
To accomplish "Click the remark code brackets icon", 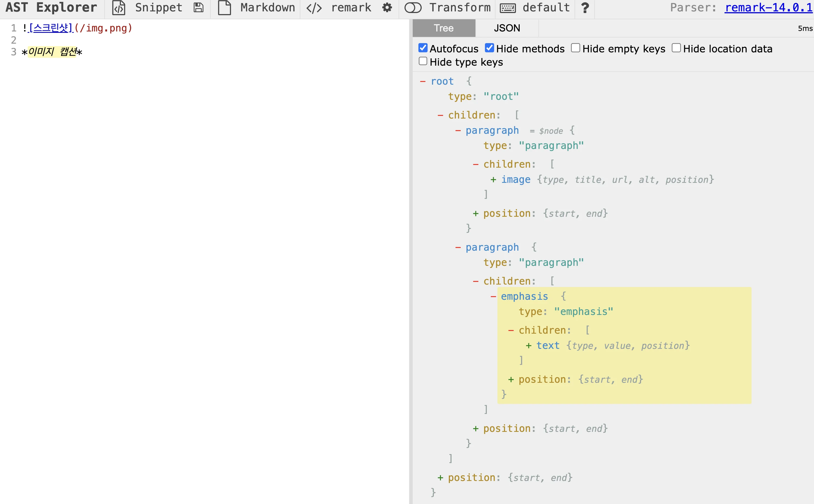I will (x=314, y=8).
